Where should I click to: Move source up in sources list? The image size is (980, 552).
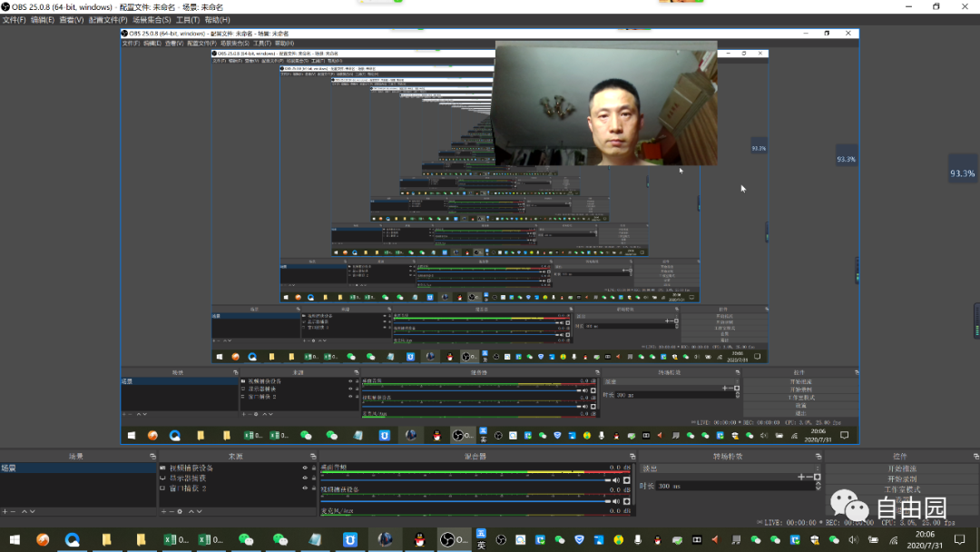[191, 511]
